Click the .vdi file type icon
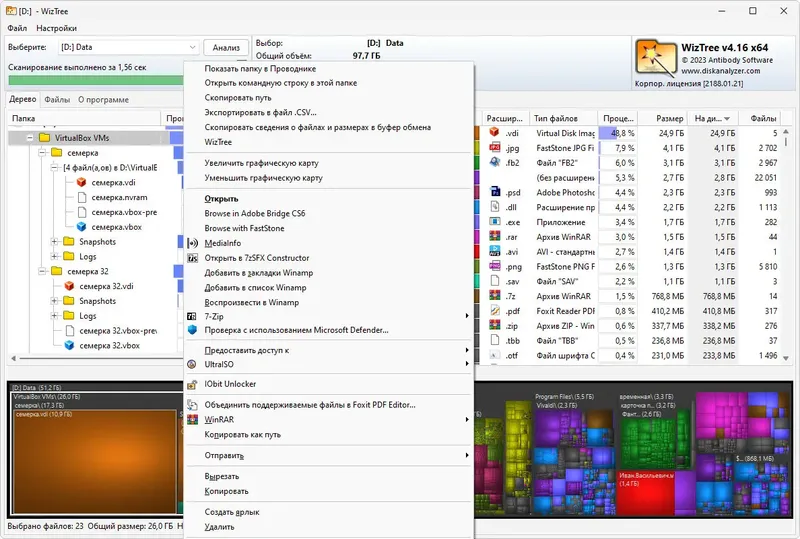The image size is (800, 539). tap(494, 132)
